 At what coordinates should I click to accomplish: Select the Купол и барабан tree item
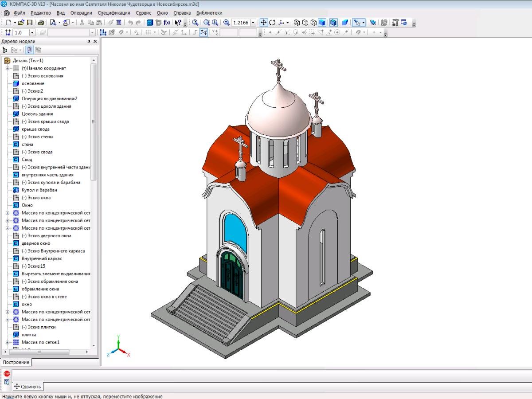tap(39, 190)
